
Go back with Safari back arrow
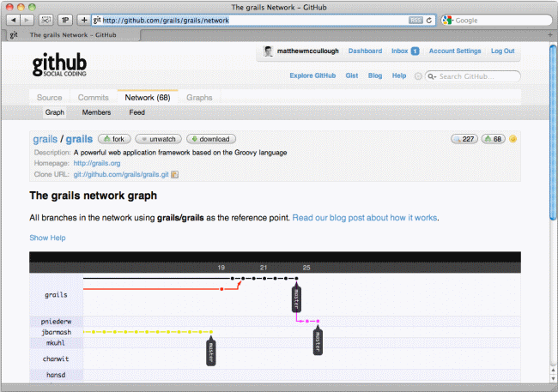point(13,21)
